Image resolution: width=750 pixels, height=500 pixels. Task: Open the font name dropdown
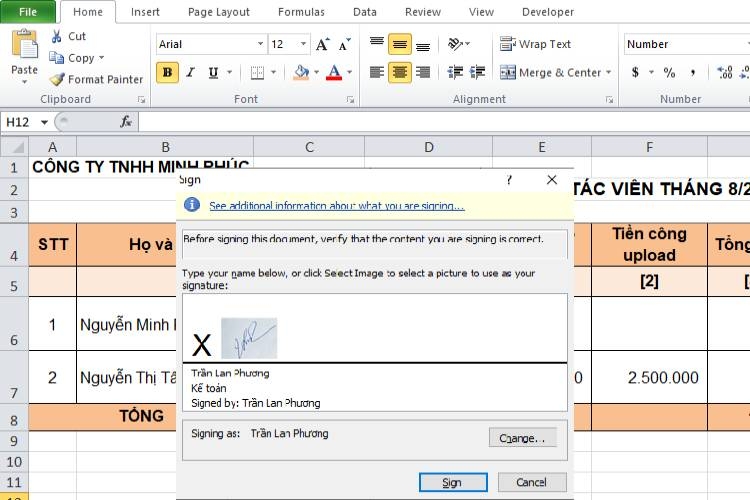(x=260, y=44)
